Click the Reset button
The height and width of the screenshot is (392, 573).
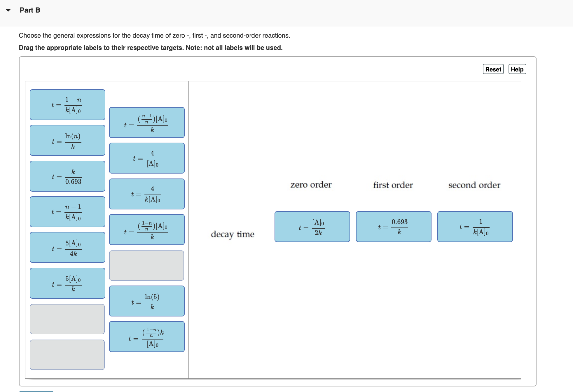tap(493, 69)
